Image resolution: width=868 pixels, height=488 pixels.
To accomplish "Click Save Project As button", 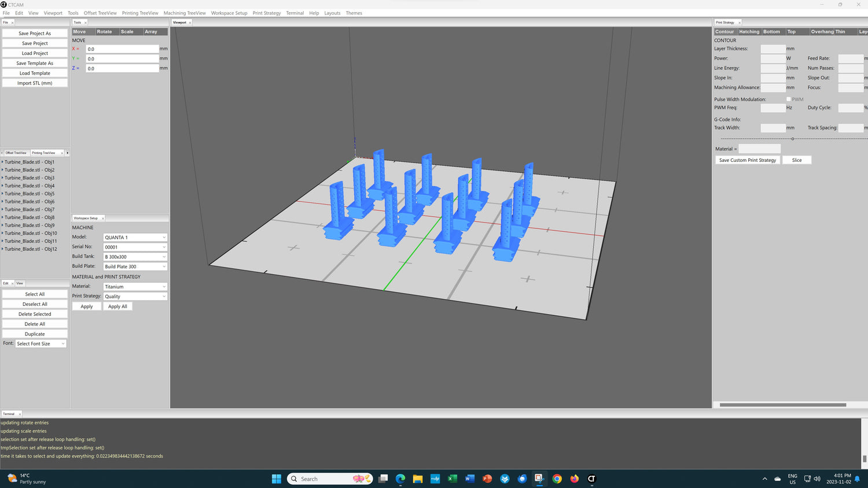I will tap(35, 34).
